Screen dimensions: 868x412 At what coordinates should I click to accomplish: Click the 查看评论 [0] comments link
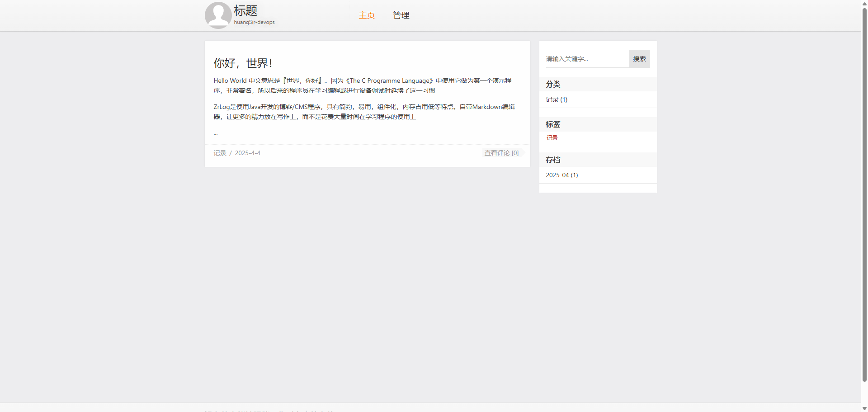(x=502, y=153)
